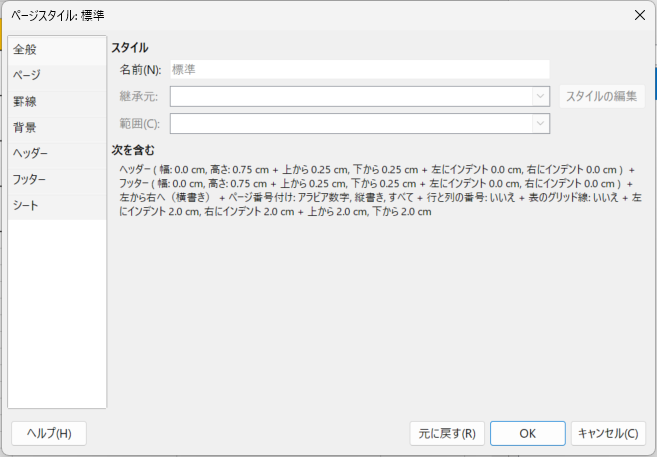Confirm the dialog with OK
657x457 pixels.
[x=527, y=433]
